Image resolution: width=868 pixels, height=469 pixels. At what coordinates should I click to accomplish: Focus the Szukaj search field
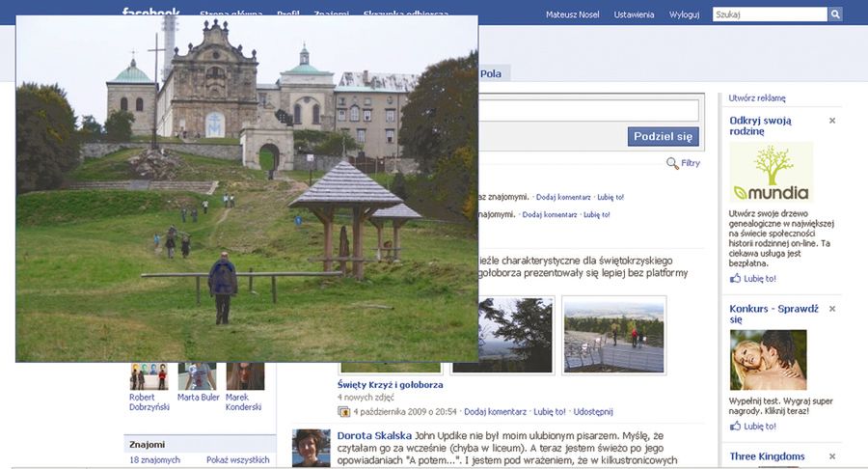770,14
